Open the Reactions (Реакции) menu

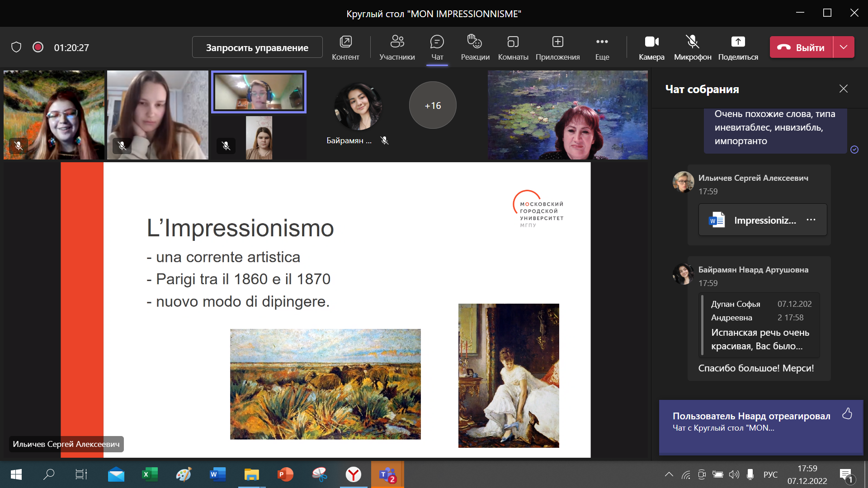[475, 47]
